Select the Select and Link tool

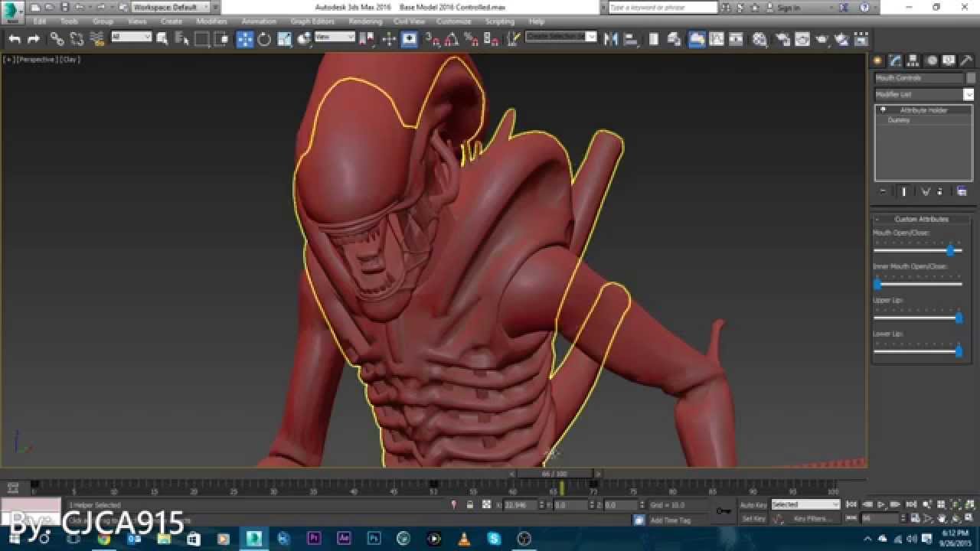coord(57,39)
